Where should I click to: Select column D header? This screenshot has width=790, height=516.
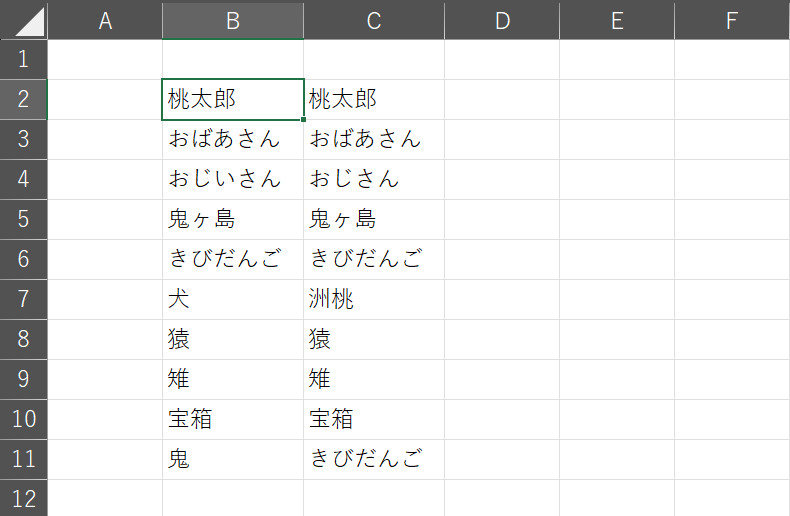pyautogui.click(x=502, y=20)
